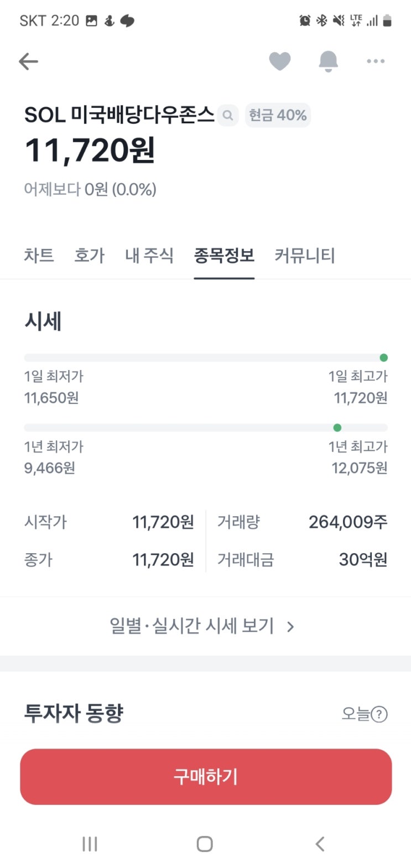Click the 1년 price range green marker
Screen dimensions: 411x868
[337, 428]
